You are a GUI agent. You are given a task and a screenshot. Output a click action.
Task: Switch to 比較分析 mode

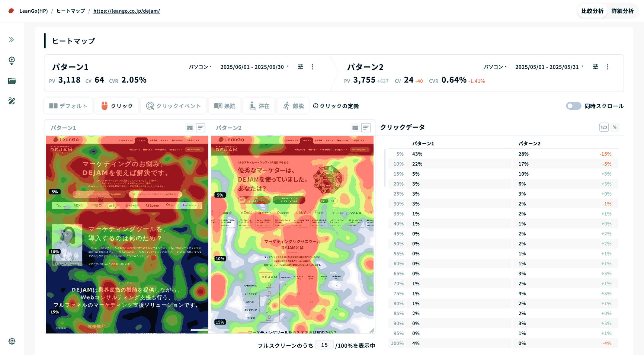(x=592, y=11)
